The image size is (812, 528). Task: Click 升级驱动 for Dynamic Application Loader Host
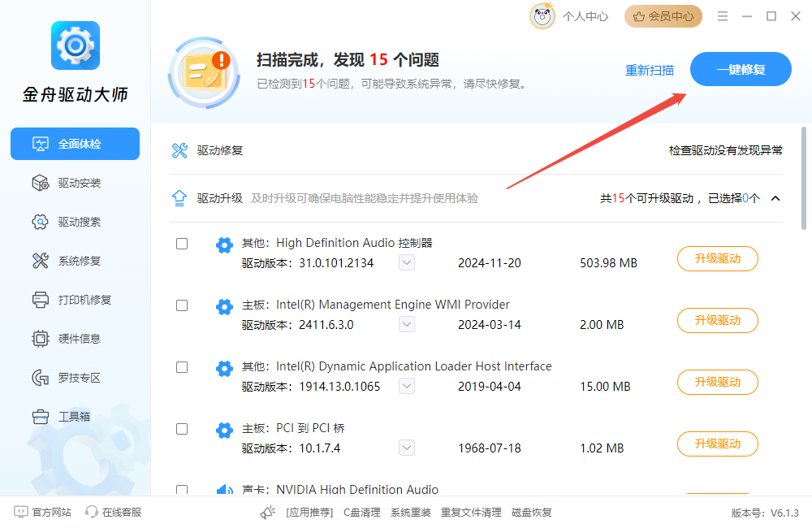click(x=718, y=382)
